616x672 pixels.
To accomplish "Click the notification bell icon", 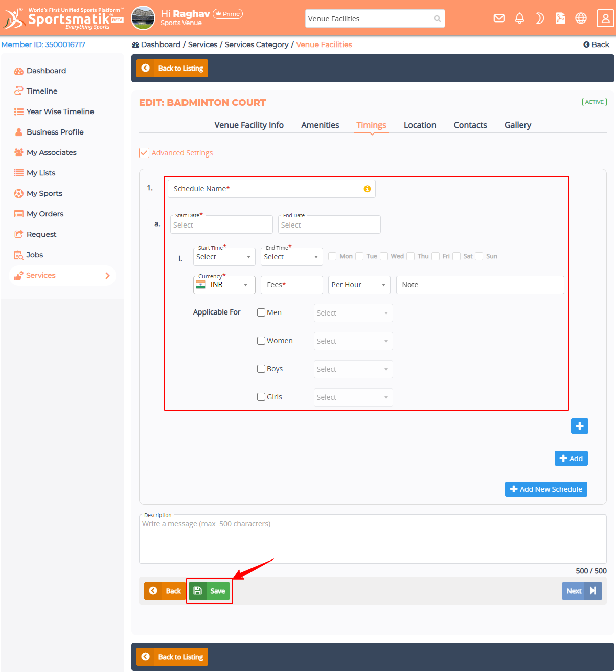I will [x=519, y=18].
